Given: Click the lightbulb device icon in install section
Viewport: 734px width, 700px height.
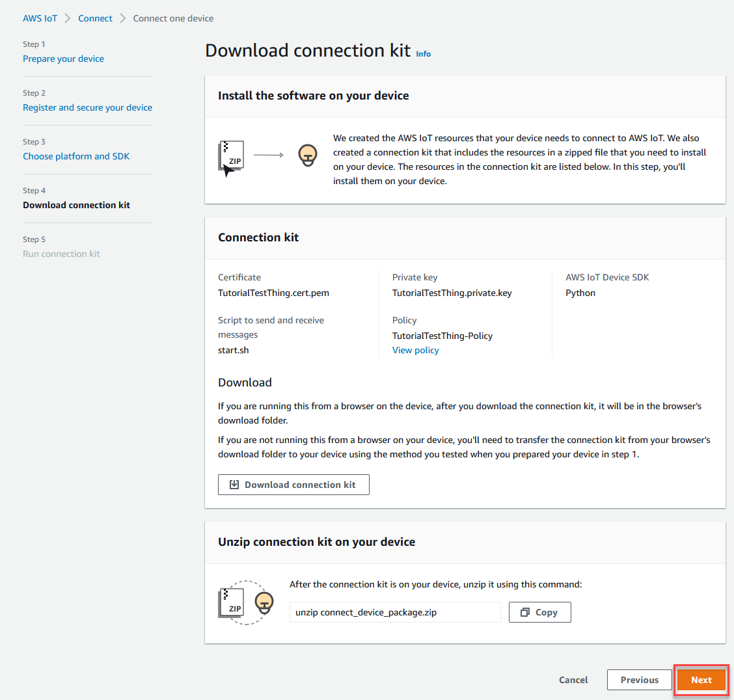Looking at the screenshot, I should (308, 155).
